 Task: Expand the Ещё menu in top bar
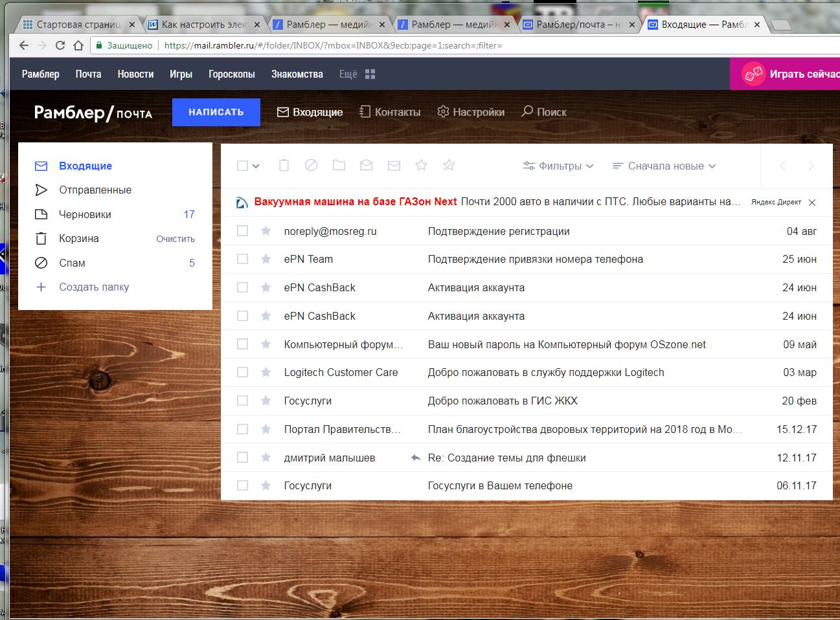(348, 74)
